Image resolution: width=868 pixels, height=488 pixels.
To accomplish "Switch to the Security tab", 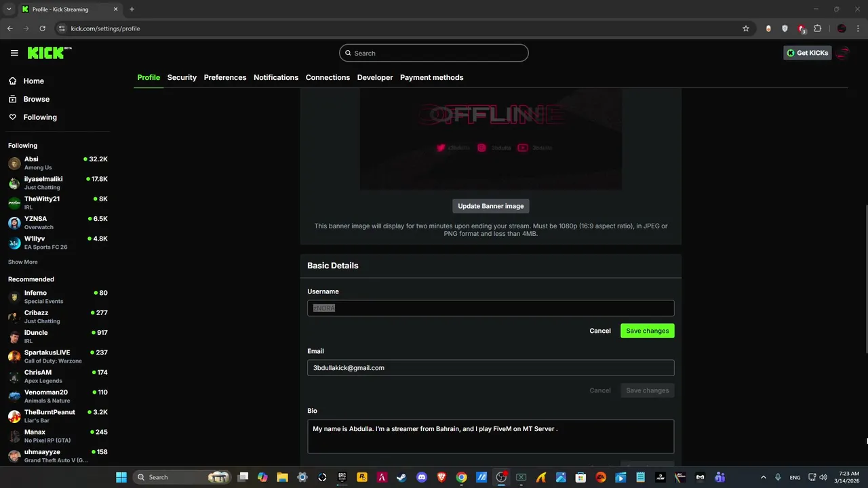I will pyautogui.click(x=182, y=77).
